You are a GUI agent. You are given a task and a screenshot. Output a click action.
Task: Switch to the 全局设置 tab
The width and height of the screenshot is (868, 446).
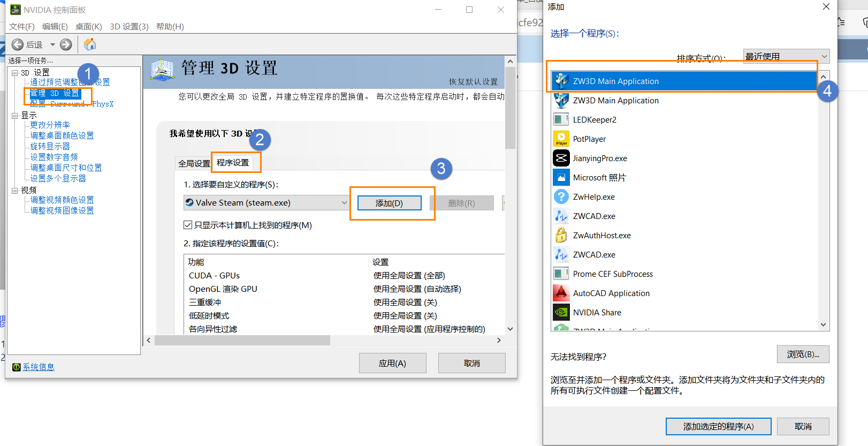tap(194, 163)
